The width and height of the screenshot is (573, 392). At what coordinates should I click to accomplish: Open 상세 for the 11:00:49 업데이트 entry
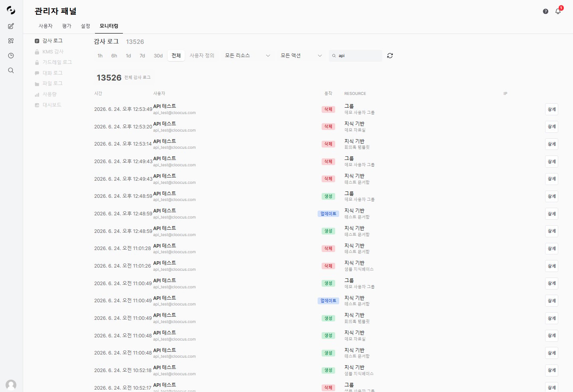pyautogui.click(x=551, y=301)
